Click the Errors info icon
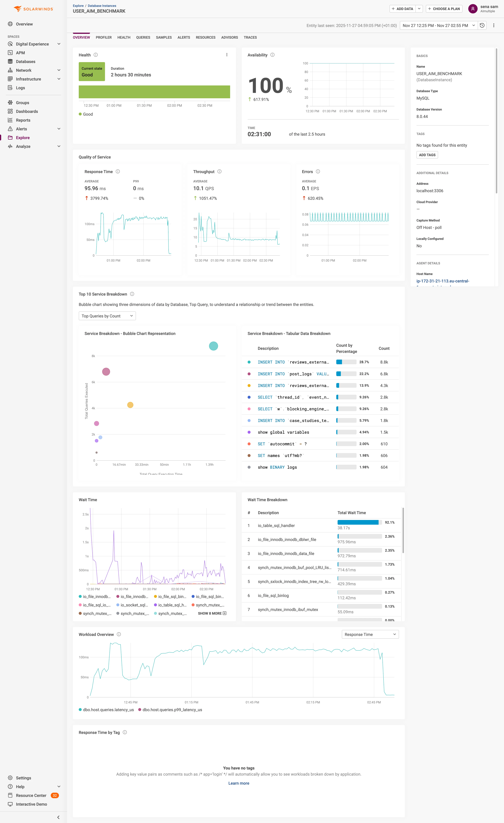 pyautogui.click(x=318, y=172)
